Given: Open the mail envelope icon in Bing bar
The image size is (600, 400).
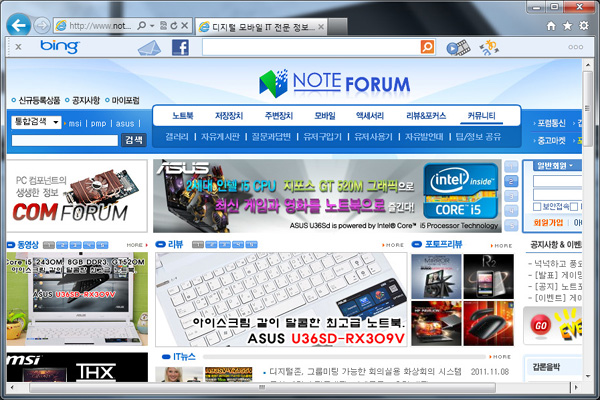Looking at the screenshot, I should point(149,48).
